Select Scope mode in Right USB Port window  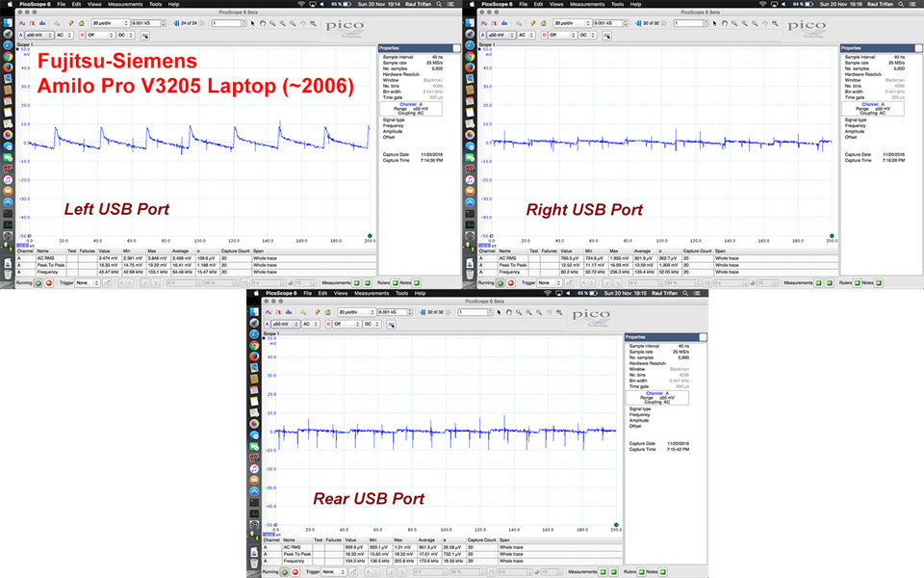(x=484, y=23)
